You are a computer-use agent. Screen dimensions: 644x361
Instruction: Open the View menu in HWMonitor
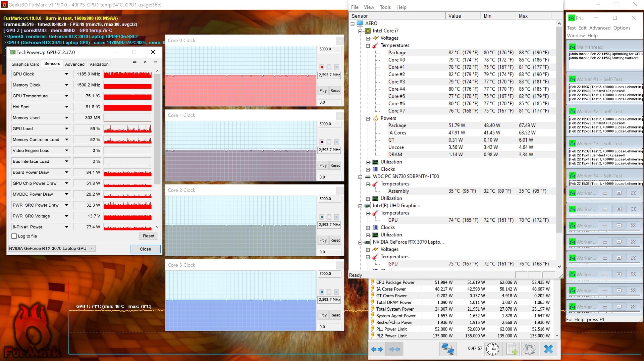pos(369,7)
